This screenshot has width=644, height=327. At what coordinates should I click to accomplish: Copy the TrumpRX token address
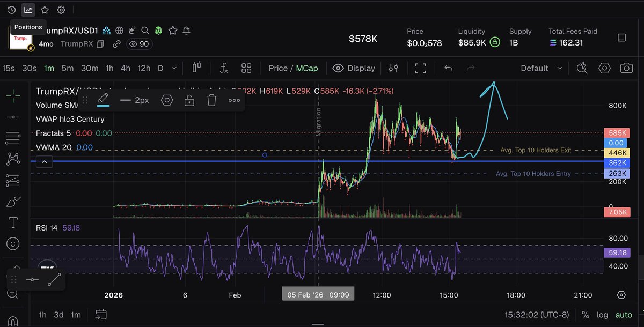[x=100, y=44]
